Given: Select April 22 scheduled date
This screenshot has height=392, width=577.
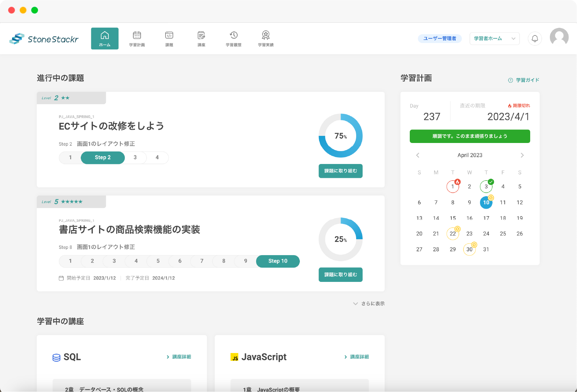Looking at the screenshot, I should coord(453,233).
